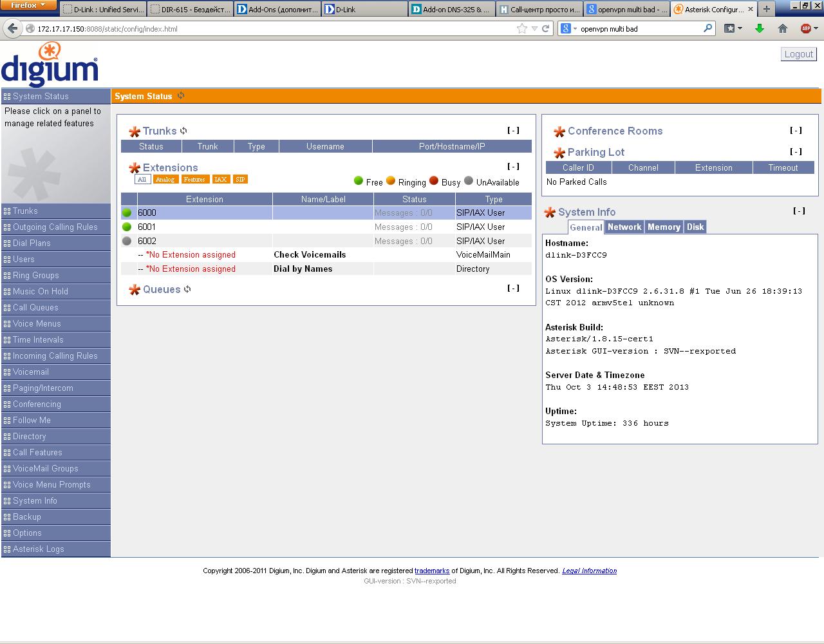
Task: Open Outgoing Calling Rules in sidebar
Action: point(56,227)
